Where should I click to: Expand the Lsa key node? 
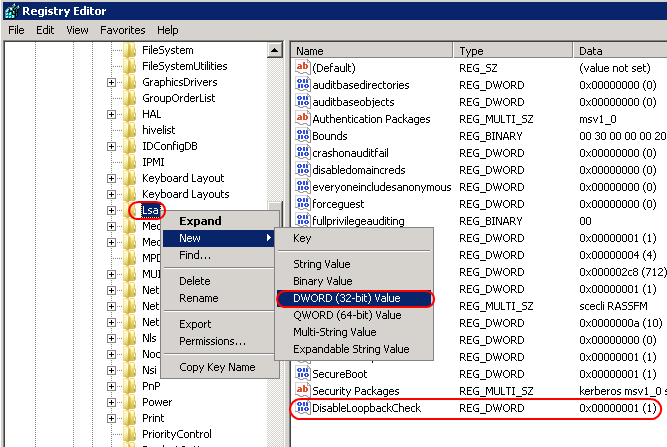click(x=112, y=210)
